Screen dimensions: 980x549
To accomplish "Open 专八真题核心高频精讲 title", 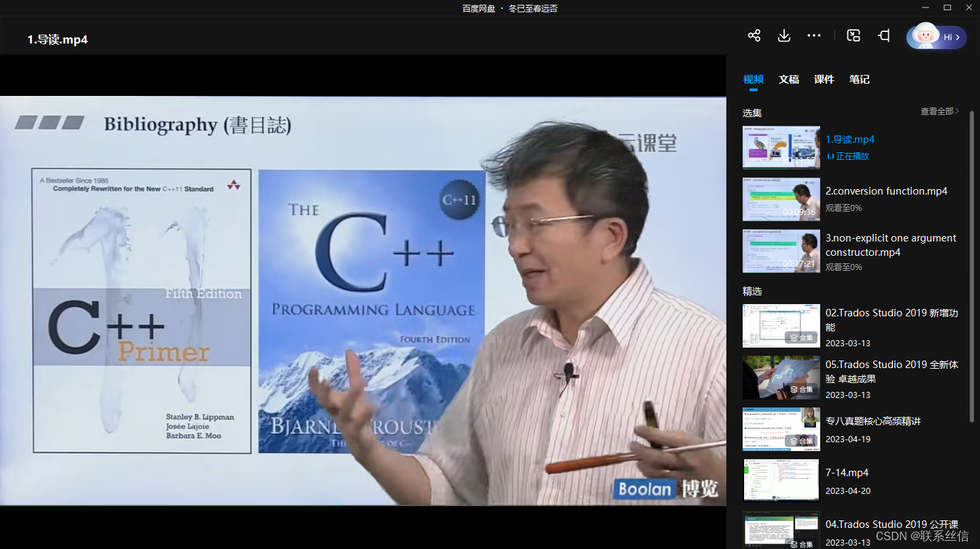I will tap(873, 421).
